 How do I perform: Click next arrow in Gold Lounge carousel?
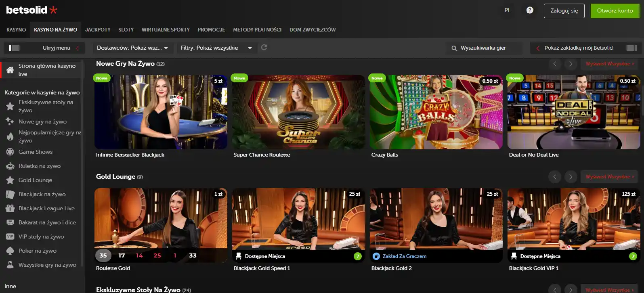(x=570, y=177)
